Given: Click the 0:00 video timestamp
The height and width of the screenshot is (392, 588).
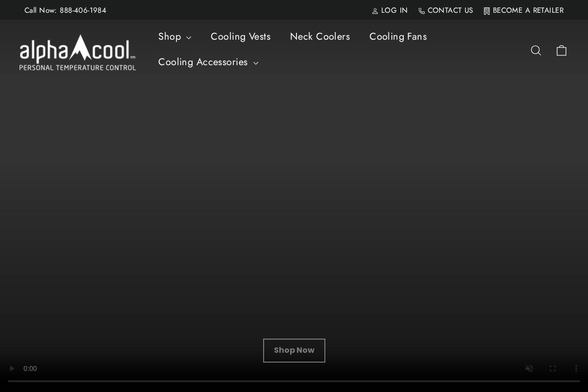Looking at the screenshot, I should pos(30,368).
